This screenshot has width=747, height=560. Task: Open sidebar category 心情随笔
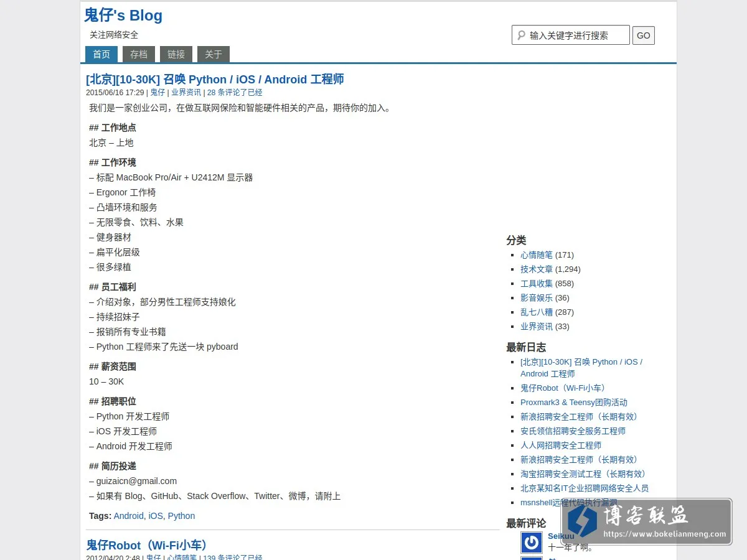pos(537,255)
